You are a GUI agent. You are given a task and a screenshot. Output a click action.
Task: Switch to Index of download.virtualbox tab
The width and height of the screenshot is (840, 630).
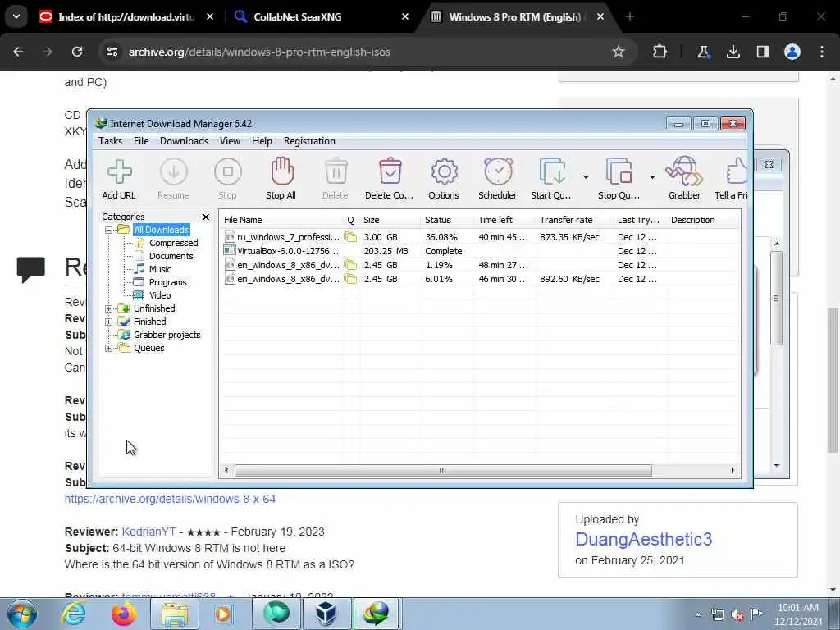click(x=126, y=16)
